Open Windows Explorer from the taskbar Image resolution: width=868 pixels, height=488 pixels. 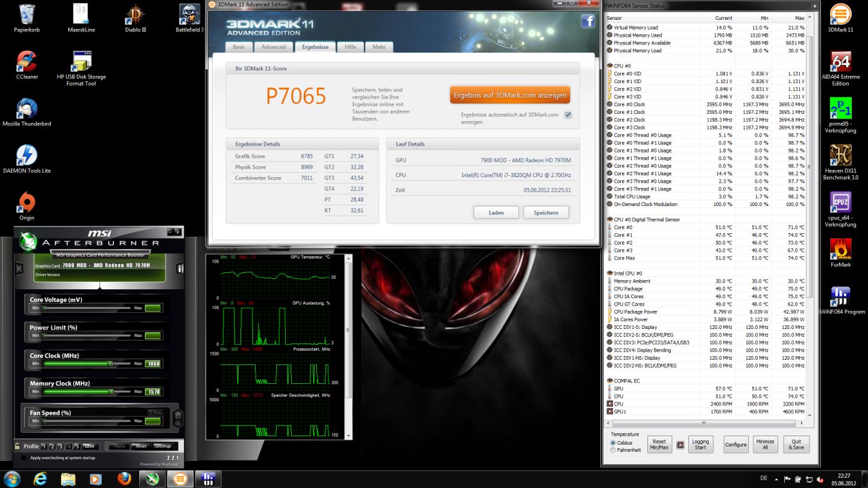[69, 479]
